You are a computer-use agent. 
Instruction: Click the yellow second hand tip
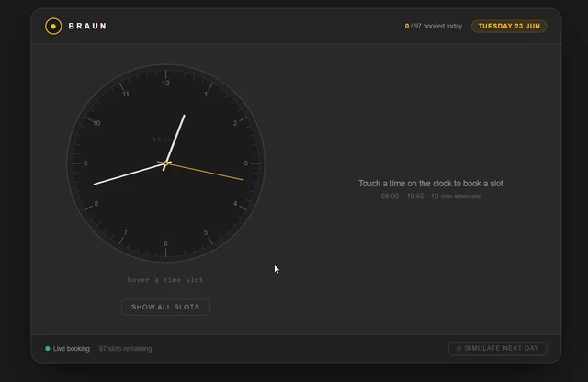243,180
